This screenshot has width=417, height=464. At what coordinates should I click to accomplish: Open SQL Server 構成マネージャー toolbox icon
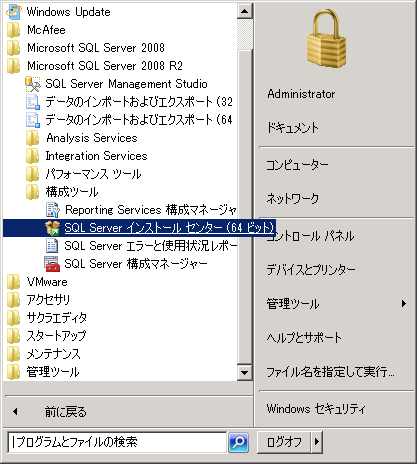pyautogui.click(x=52, y=264)
